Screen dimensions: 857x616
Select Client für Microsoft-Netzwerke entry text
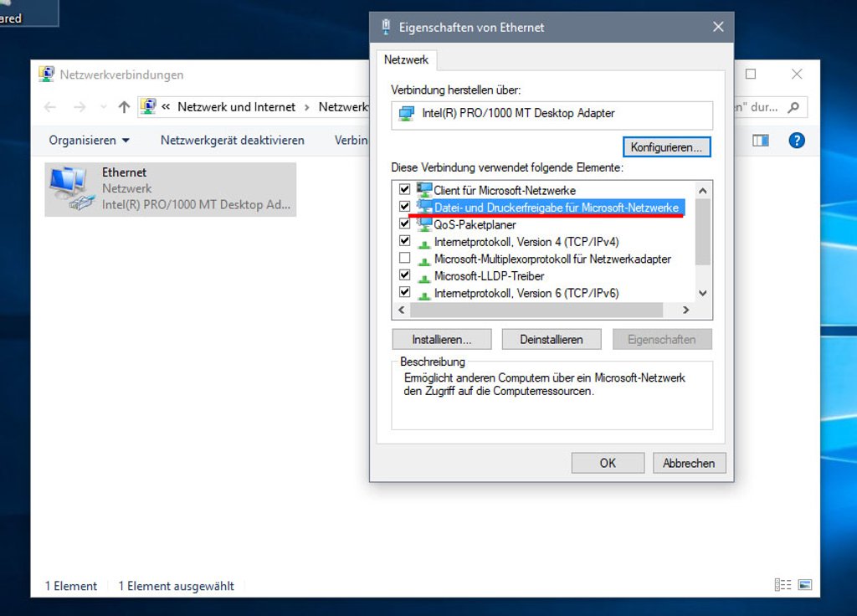[x=505, y=190]
